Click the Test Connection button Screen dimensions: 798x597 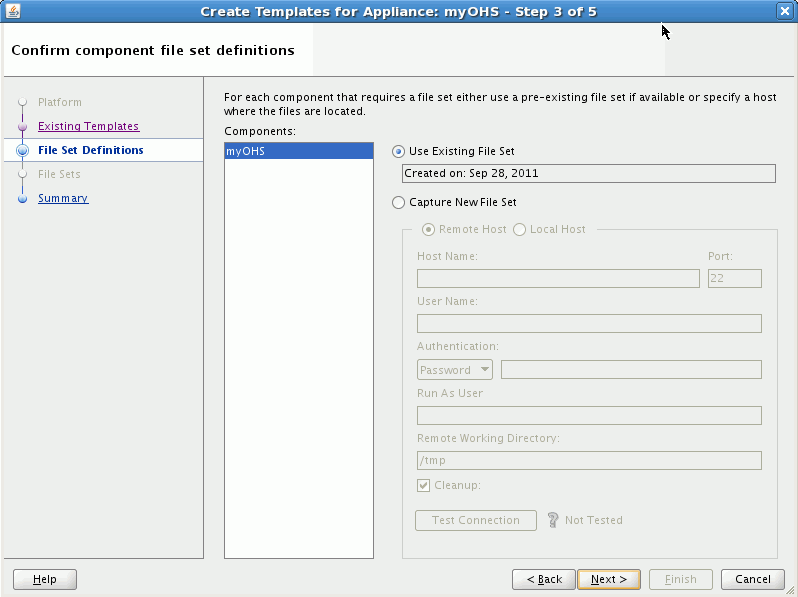coord(476,520)
